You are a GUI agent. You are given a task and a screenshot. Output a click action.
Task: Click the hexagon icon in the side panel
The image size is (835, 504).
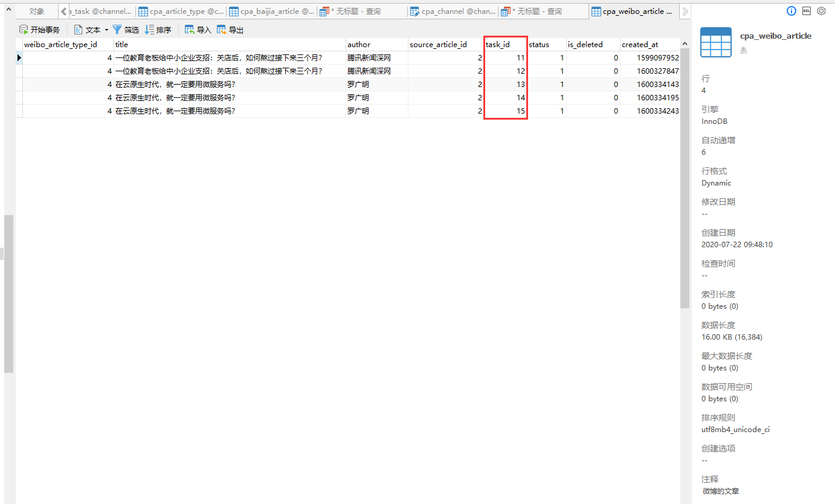tap(821, 11)
